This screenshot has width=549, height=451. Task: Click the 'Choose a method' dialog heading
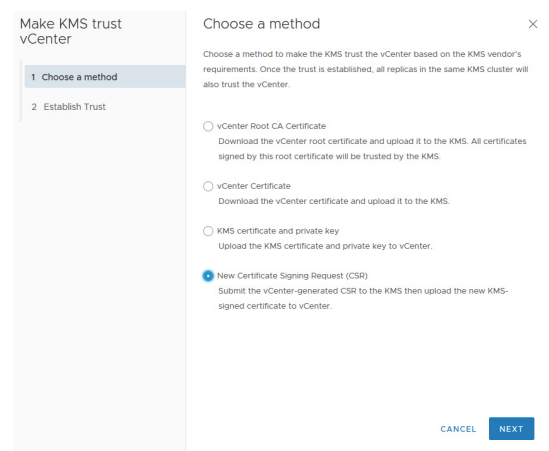pyautogui.click(x=262, y=24)
